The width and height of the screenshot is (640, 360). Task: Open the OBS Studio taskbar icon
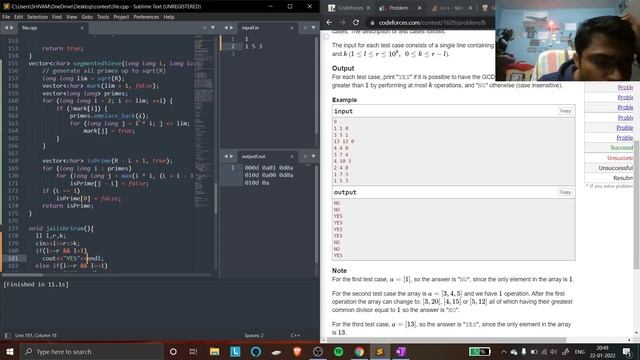pos(318,351)
